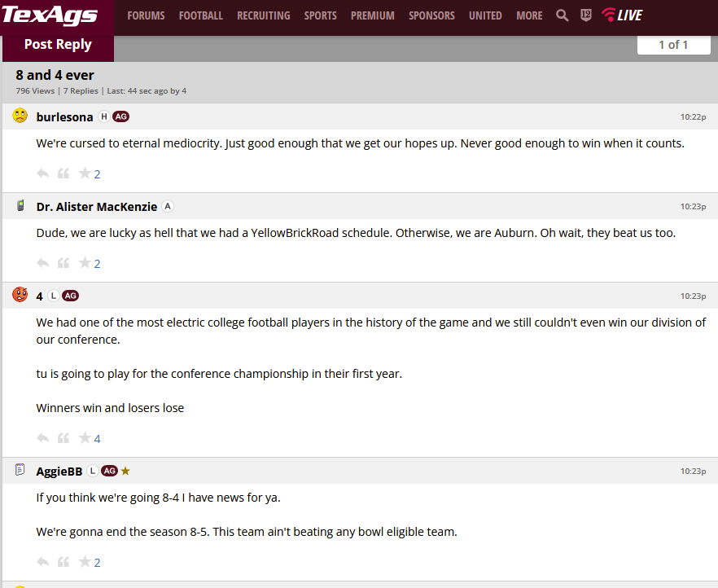
Task: Star burlesona's post
Action: click(x=85, y=173)
